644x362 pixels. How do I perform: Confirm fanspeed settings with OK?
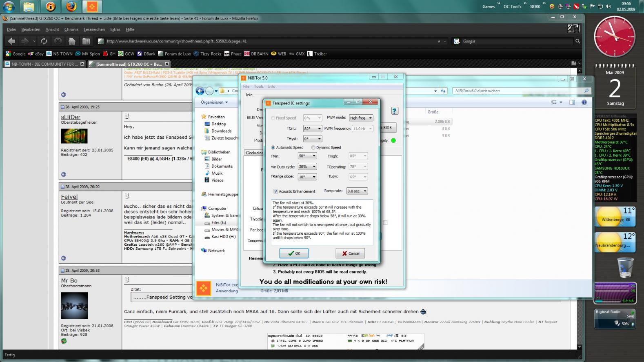[294, 253]
